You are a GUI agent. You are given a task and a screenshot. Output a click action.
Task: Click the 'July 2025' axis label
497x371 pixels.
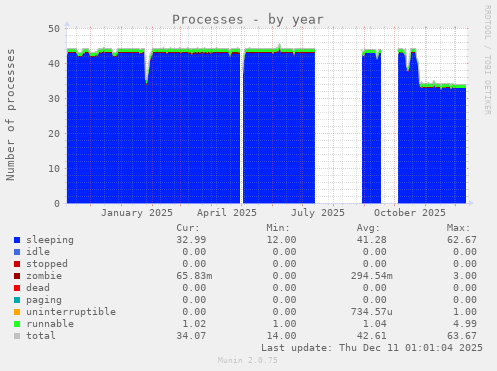pos(318,213)
